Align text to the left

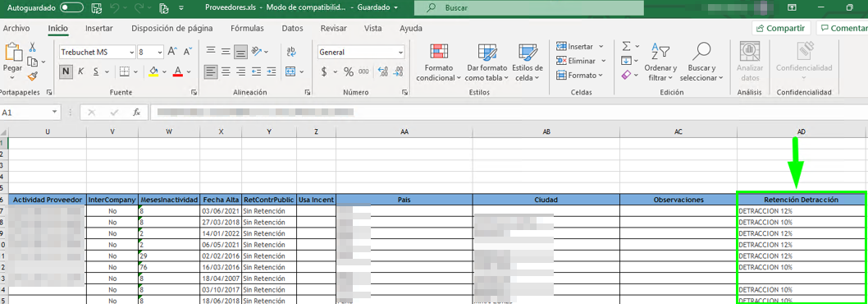click(210, 71)
